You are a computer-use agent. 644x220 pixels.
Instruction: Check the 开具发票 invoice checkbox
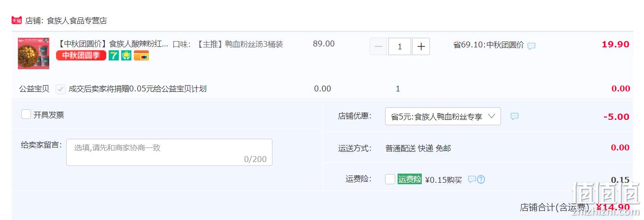tap(26, 115)
